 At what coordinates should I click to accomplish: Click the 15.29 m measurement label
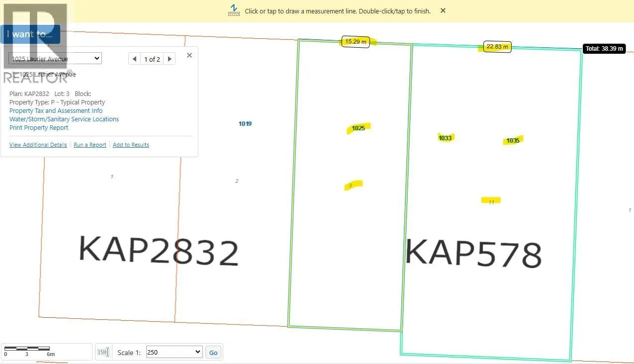click(356, 42)
